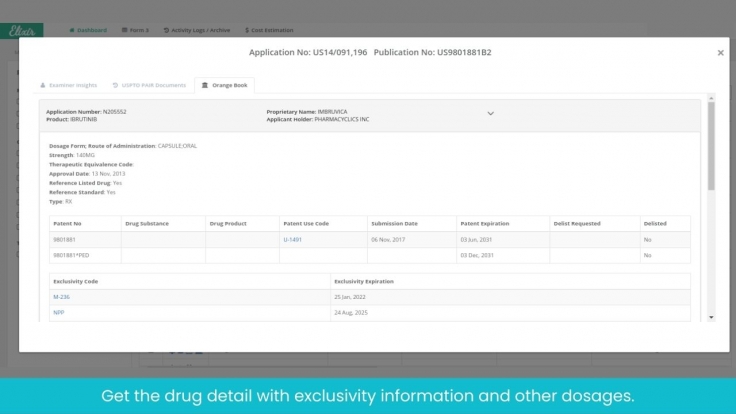The width and height of the screenshot is (736, 414).
Task: Click the Patent Expiration column header
Action: pos(485,223)
